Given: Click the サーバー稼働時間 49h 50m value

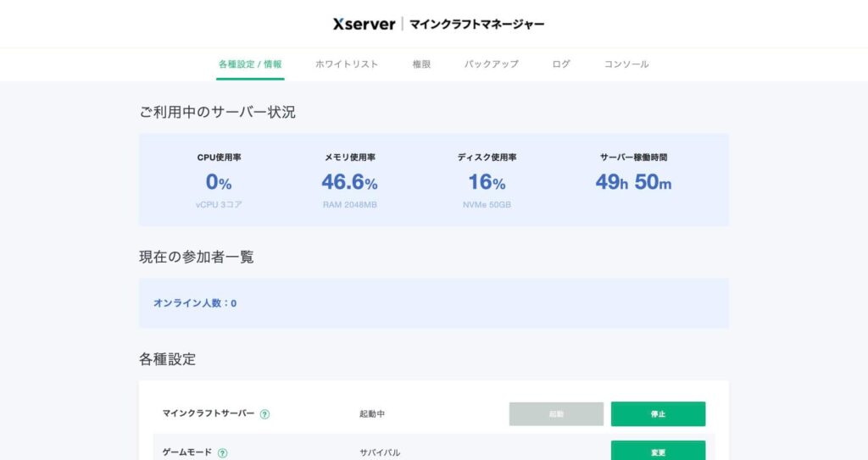Looking at the screenshot, I should point(633,181).
